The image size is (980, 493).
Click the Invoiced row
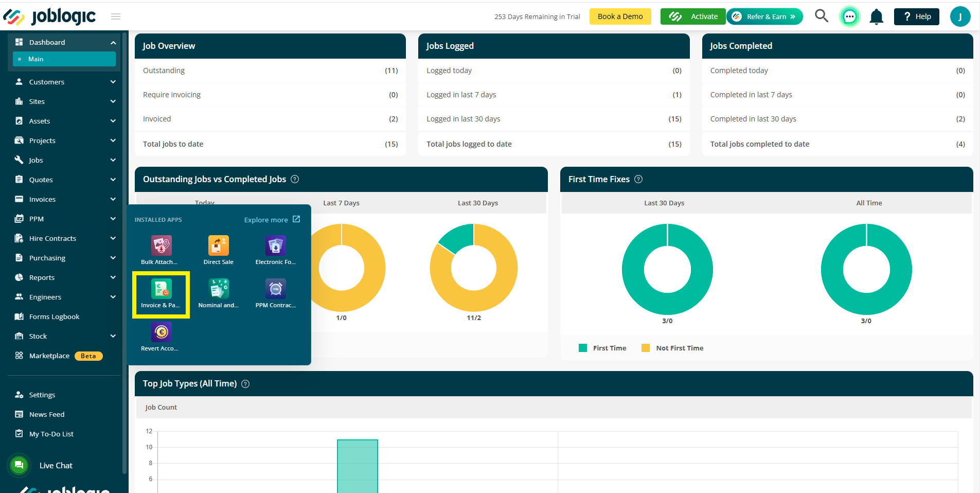270,119
